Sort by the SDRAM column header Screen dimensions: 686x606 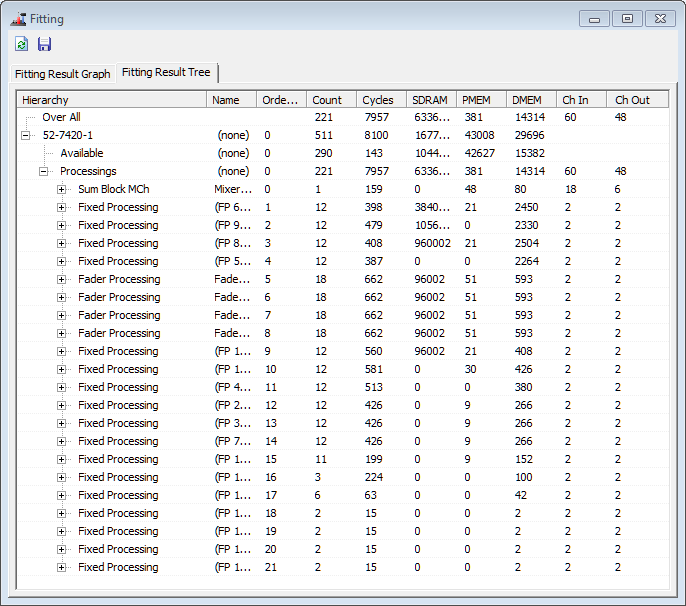(x=430, y=100)
